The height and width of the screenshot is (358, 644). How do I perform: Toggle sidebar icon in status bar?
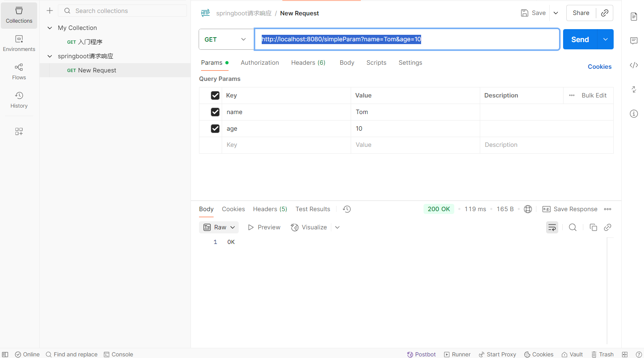click(5, 354)
